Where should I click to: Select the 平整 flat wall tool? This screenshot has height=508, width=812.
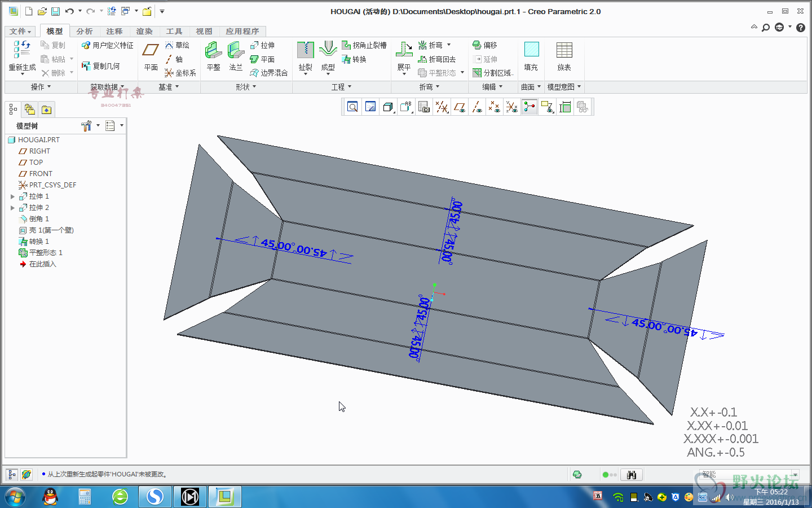[x=213, y=56]
